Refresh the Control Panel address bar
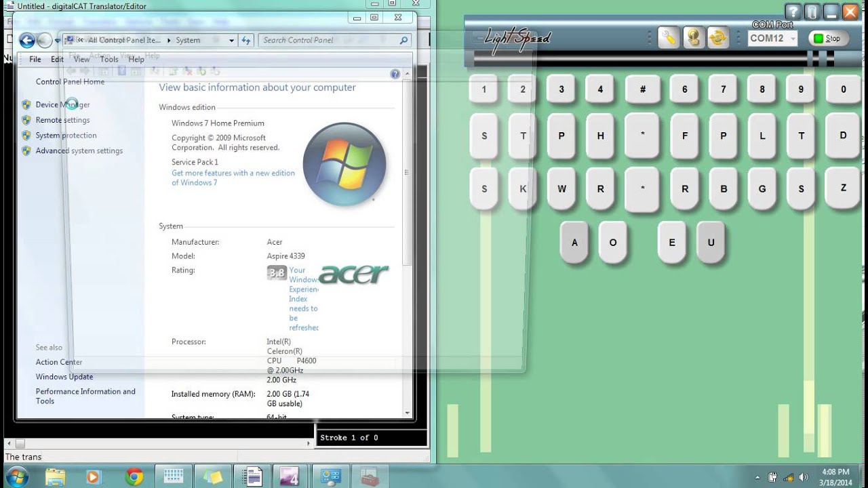 tap(246, 40)
